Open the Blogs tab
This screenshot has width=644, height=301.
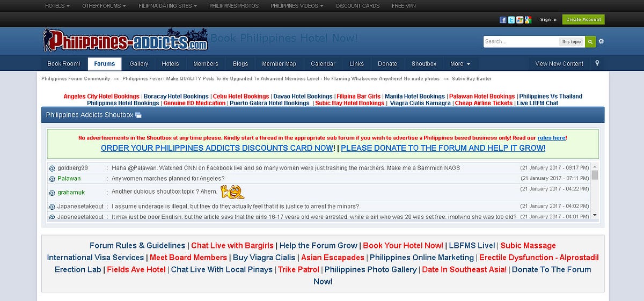point(240,63)
